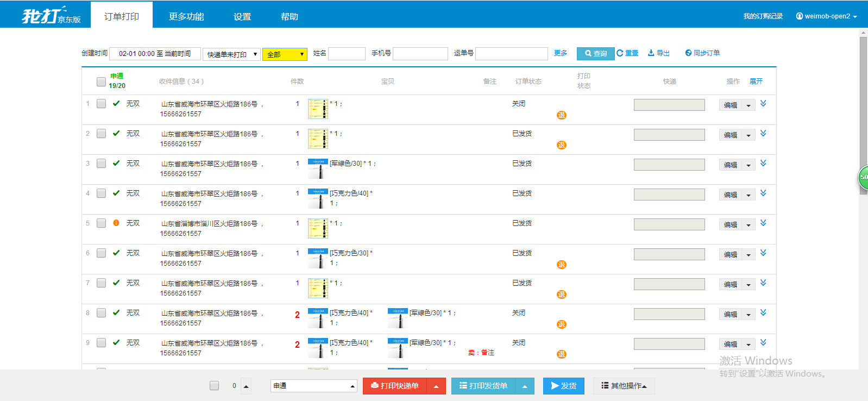The width and height of the screenshot is (868, 401).
Task: Switch to the 更多功能 tab
Action: pyautogui.click(x=186, y=16)
